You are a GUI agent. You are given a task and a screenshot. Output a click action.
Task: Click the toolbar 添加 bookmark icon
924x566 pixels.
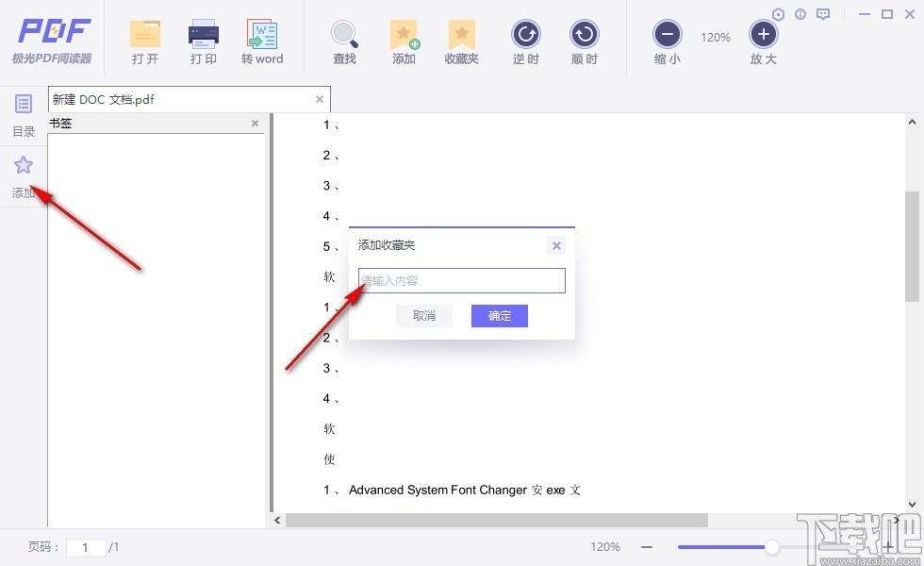(x=404, y=34)
